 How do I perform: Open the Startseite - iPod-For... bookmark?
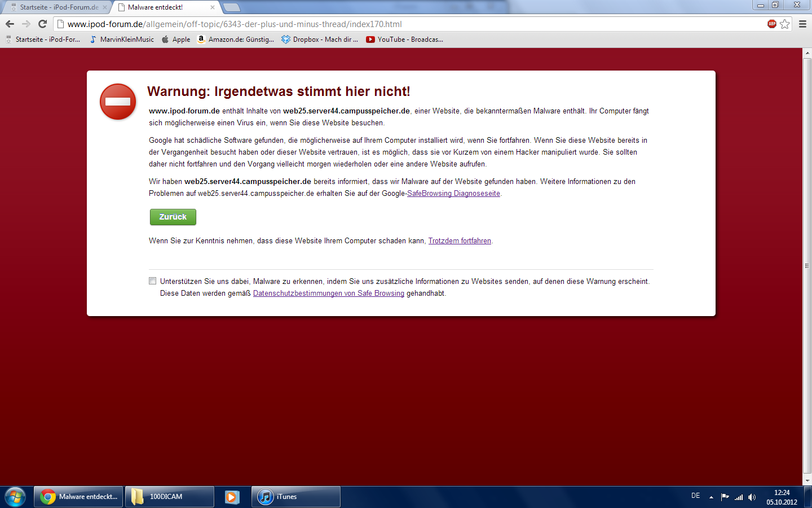(x=42, y=40)
